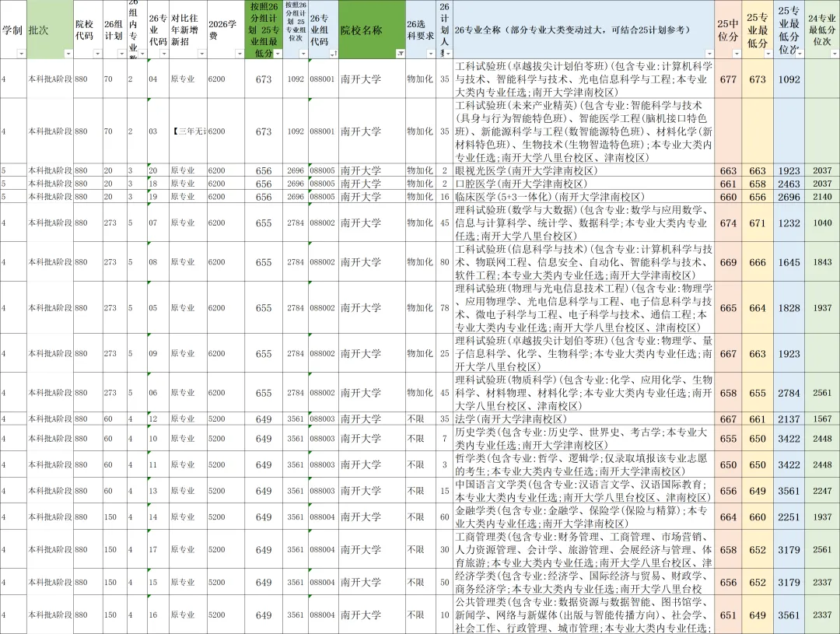Open the 院校代码 column filter dropdown
This screenshot has height=634, width=840.
(97, 54)
